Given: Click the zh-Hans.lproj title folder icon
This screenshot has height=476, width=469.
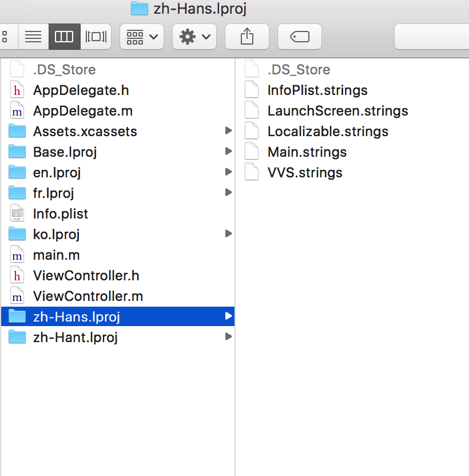Looking at the screenshot, I should (x=140, y=9).
